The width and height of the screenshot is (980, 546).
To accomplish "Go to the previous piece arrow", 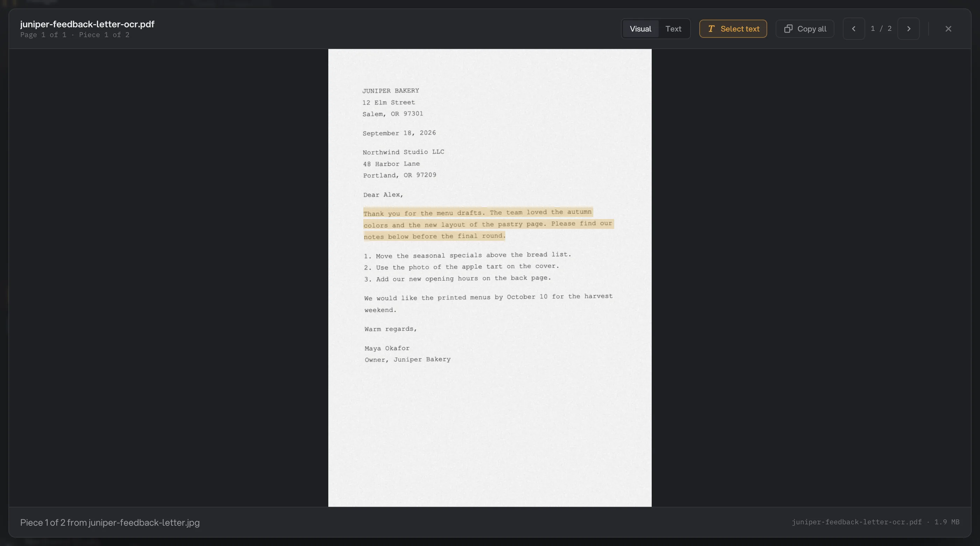I will tap(854, 29).
